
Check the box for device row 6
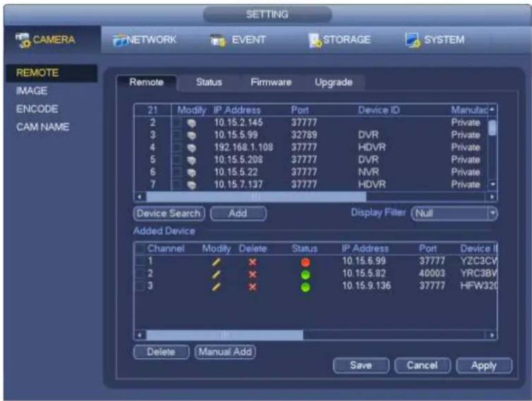177,172
